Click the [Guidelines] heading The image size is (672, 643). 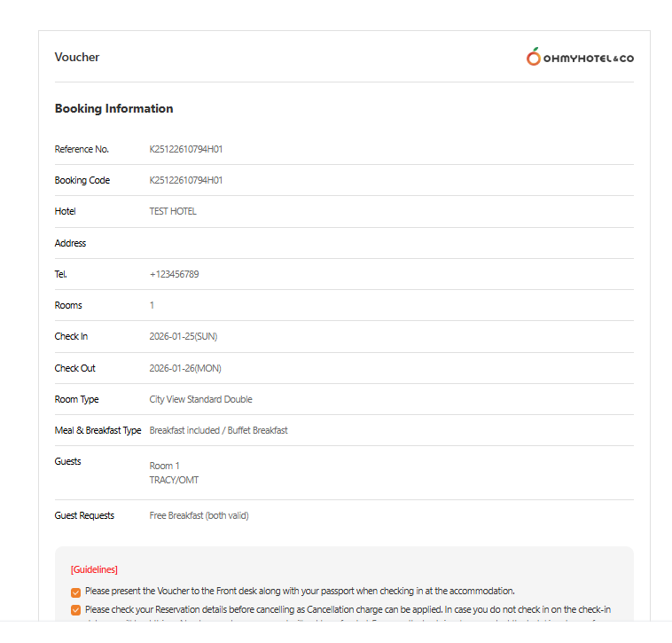[94, 569]
